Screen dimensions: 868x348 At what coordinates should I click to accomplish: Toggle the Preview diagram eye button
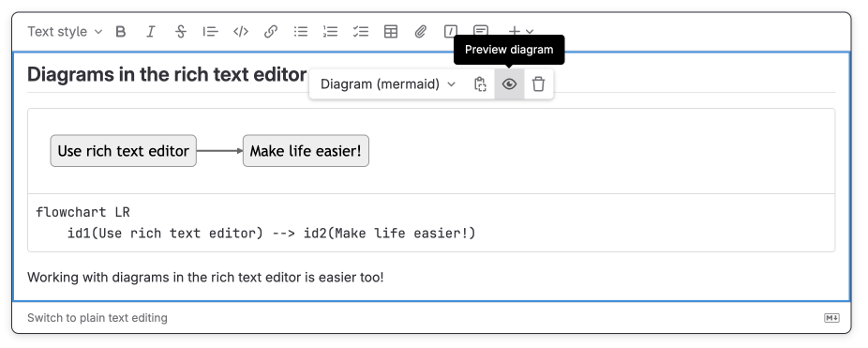coord(509,84)
